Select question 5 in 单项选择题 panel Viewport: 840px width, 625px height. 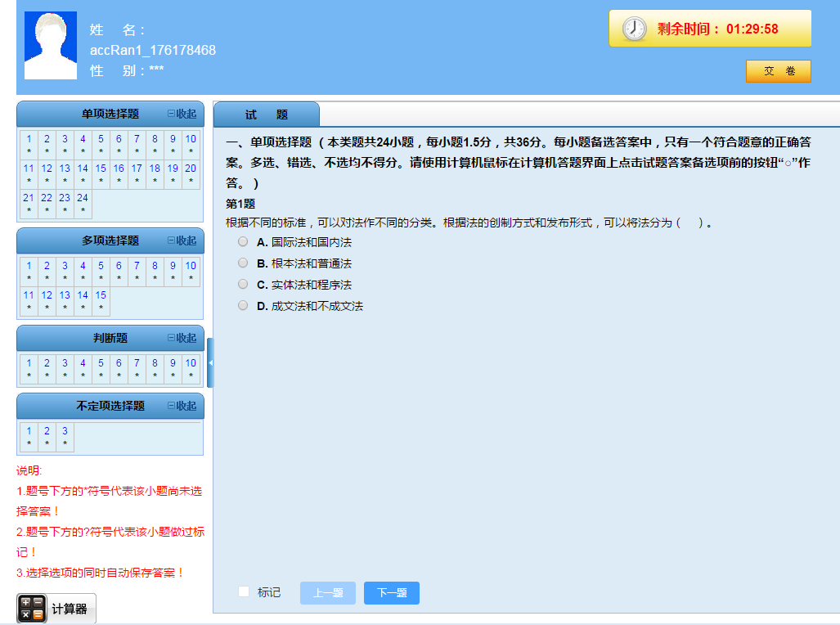click(100, 139)
